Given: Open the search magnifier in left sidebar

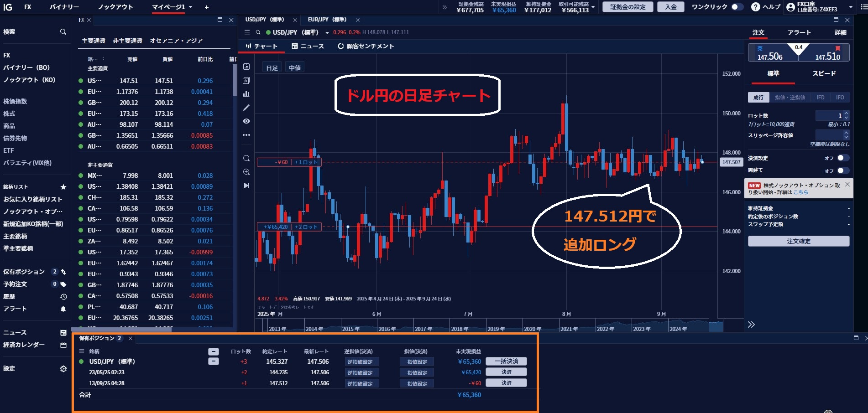Looking at the screenshot, I should pyautogui.click(x=63, y=32).
